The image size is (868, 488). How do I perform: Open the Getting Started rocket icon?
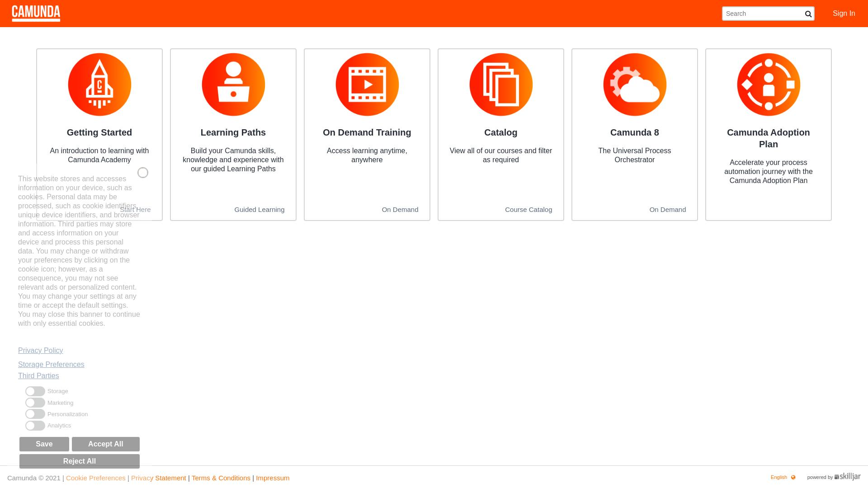(99, 84)
